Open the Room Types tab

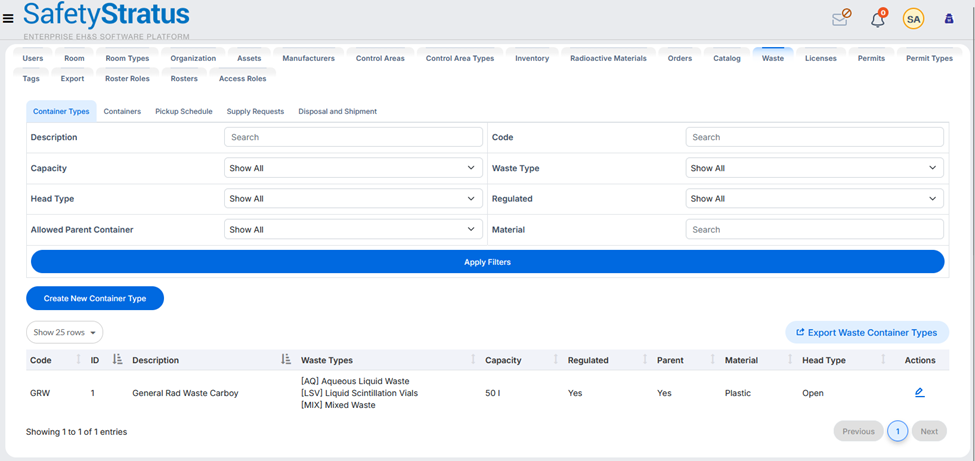click(127, 58)
